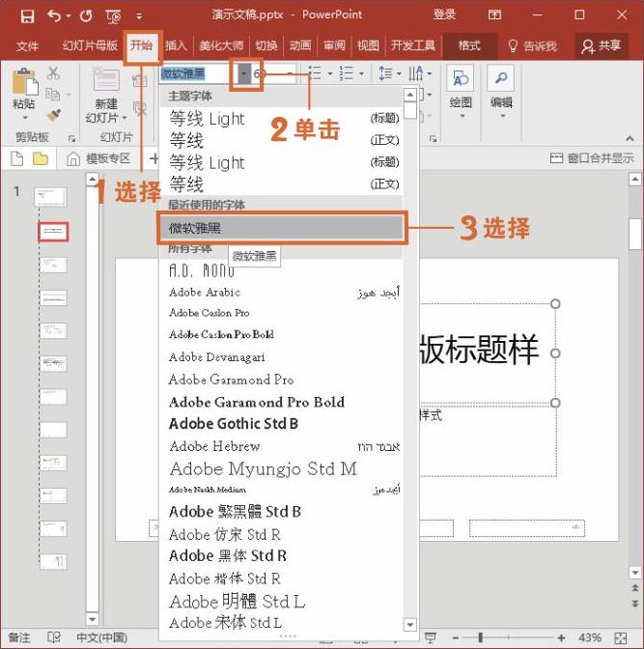The height and width of the screenshot is (649, 644).
Task: Click the Undo arrow icon
Action: (x=54, y=16)
